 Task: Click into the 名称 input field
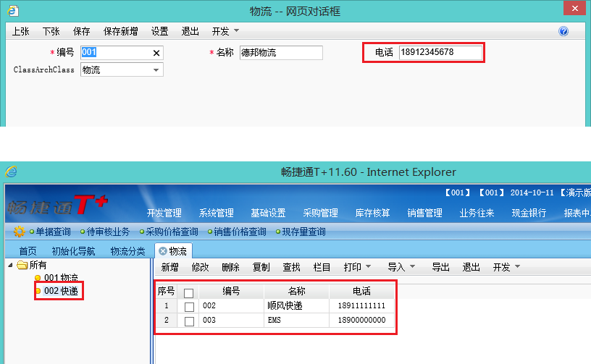(x=281, y=53)
